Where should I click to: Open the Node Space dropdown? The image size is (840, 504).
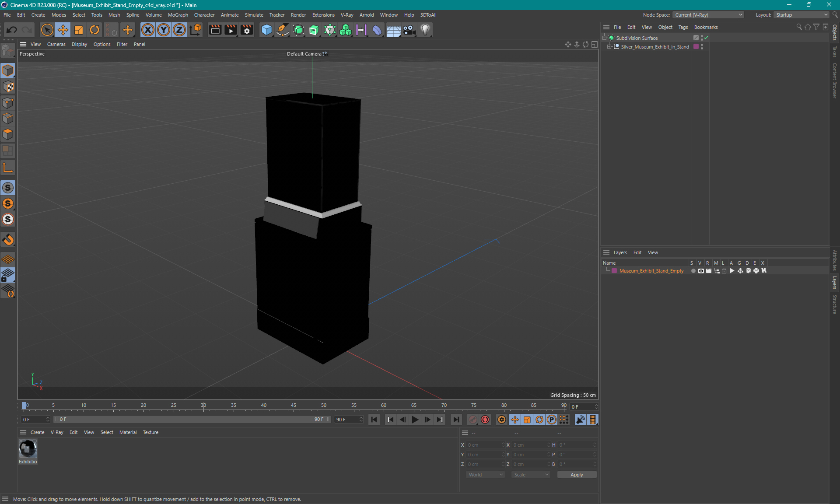pos(708,15)
